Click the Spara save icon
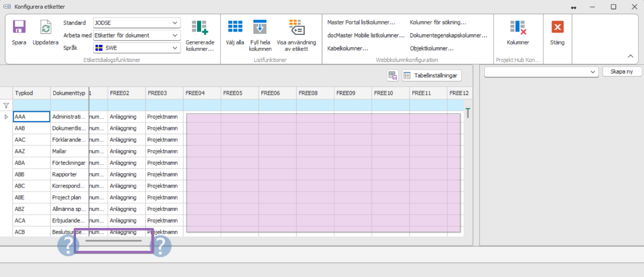Viewport: 644px width, 277px height. tap(19, 27)
